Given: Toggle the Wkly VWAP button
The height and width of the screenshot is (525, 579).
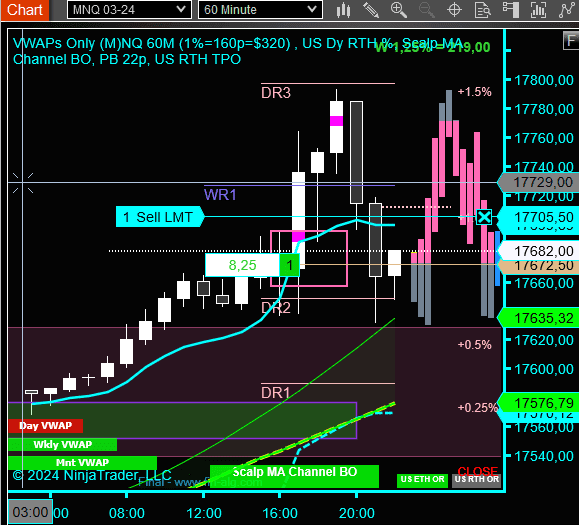Looking at the screenshot, I should pyautogui.click(x=62, y=445).
